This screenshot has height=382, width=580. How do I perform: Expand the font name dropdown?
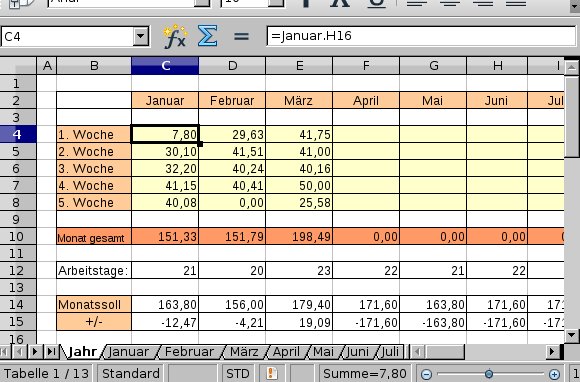[x=202, y=3]
